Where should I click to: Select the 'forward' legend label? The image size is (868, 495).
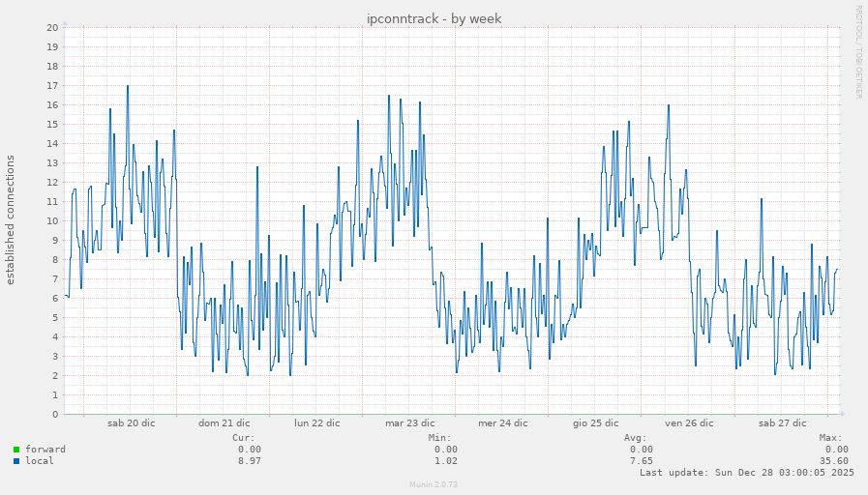tap(45, 450)
